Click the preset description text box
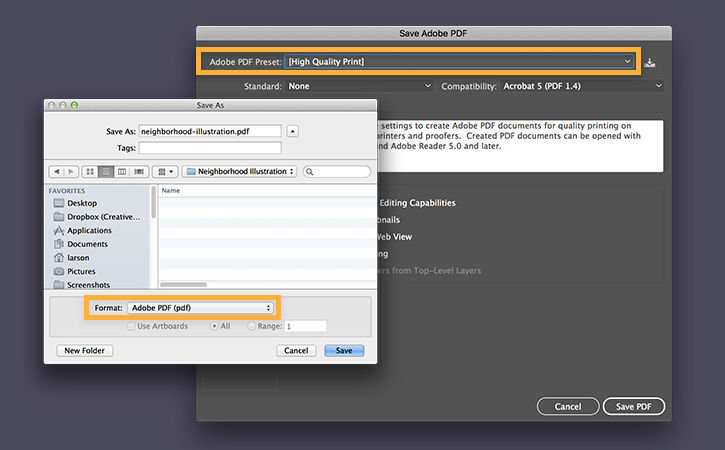The height and width of the screenshot is (450, 725). pos(520,146)
